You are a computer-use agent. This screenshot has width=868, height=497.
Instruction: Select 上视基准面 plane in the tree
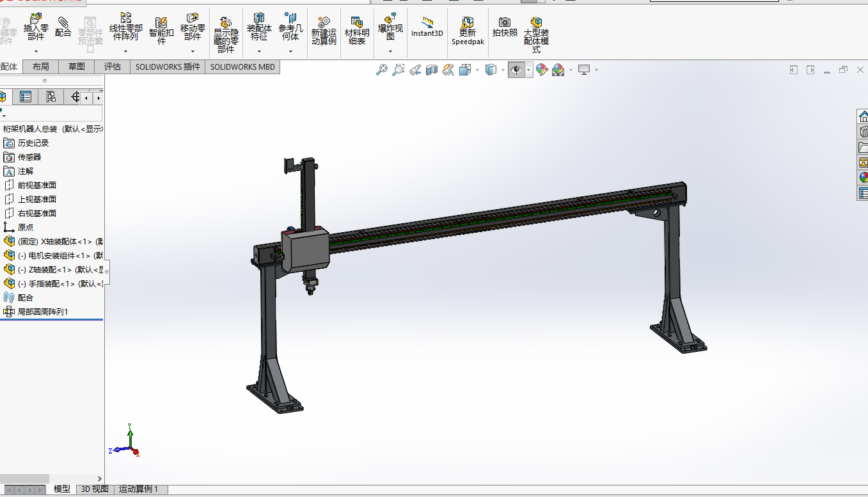click(37, 200)
